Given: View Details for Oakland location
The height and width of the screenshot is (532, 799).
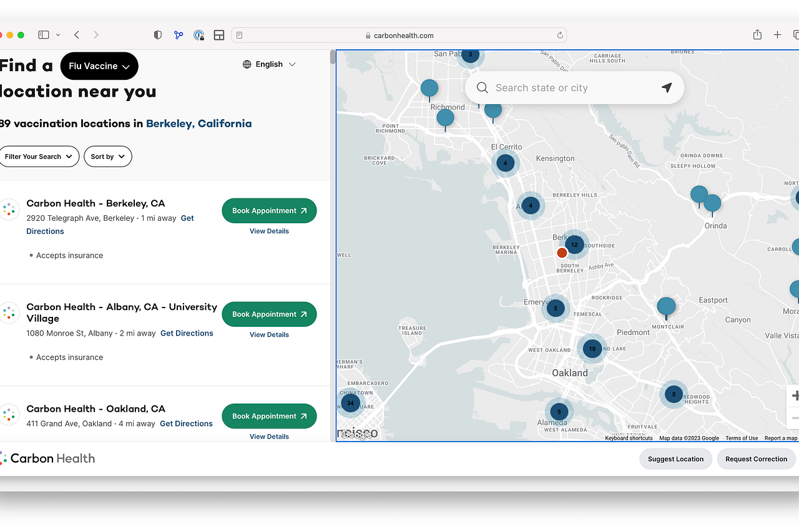Looking at the screenshot, I should click(269, 437).
